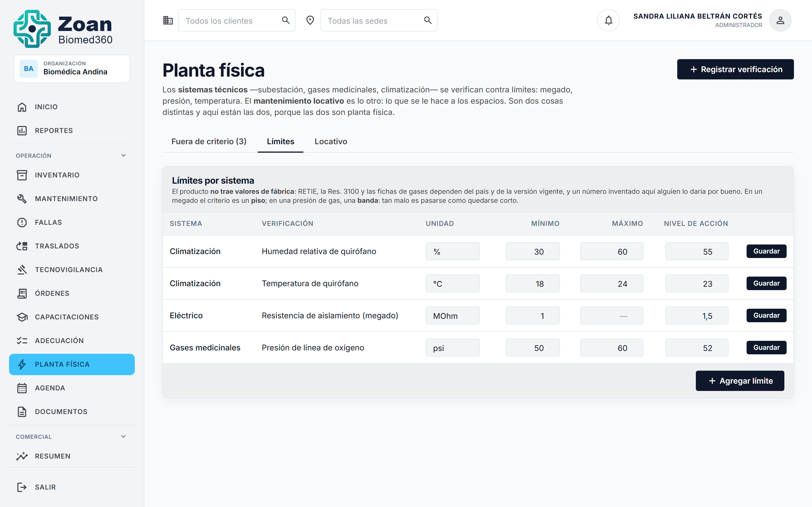This screenshot has height=507, width=812.
Task: Save the Presión de línea de oxígeno row
Action: [x=766, y=347]
